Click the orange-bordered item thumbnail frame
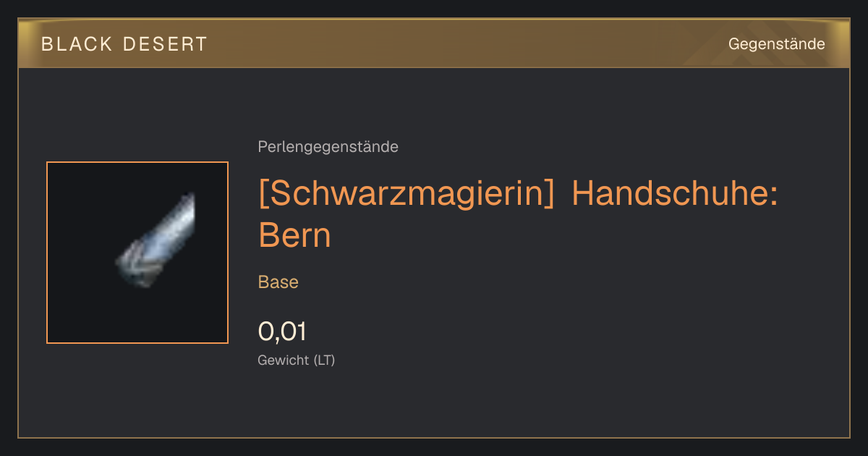Image resolution: width=868 pixels, height=456 pixels. pyautogui.click(x=137, y=253)
